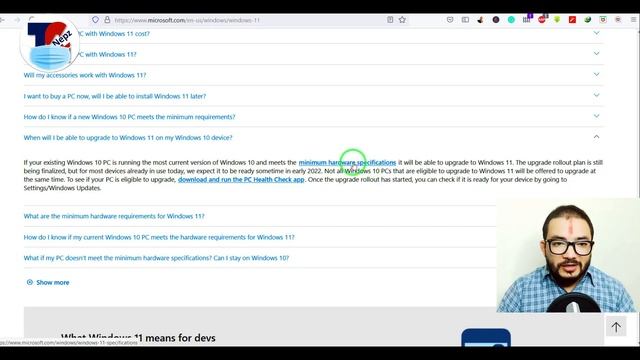
Task: Expand chevron for 'new Windows 10 PC meets minimum requirements'
Action: click(x=596, y=116)
